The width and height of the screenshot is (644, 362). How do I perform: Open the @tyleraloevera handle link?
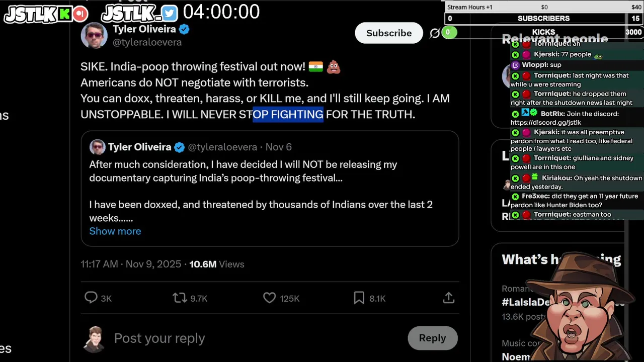(x=147, y=42)
